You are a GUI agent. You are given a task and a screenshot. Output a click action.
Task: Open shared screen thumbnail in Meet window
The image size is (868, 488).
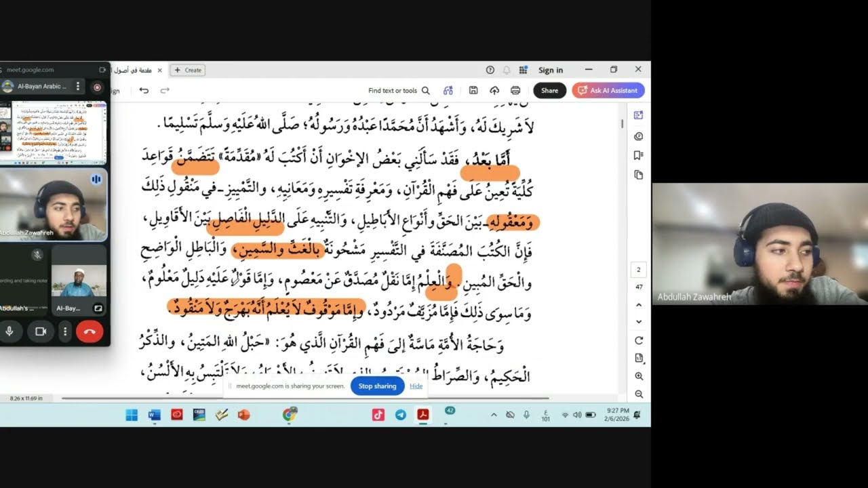pyautogui.click(x=53, y=133)
